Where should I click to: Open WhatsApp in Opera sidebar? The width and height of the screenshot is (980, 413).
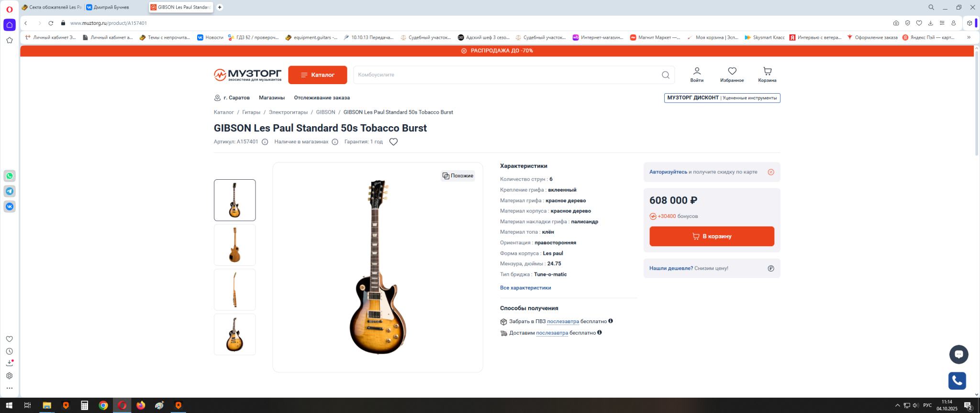tap(10, 176)
